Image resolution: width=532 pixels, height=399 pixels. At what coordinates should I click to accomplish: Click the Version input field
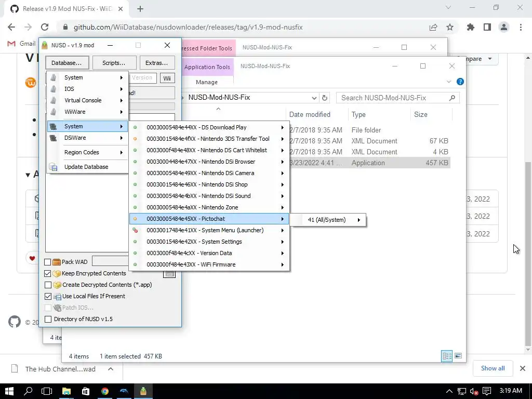tap(142, 78)
